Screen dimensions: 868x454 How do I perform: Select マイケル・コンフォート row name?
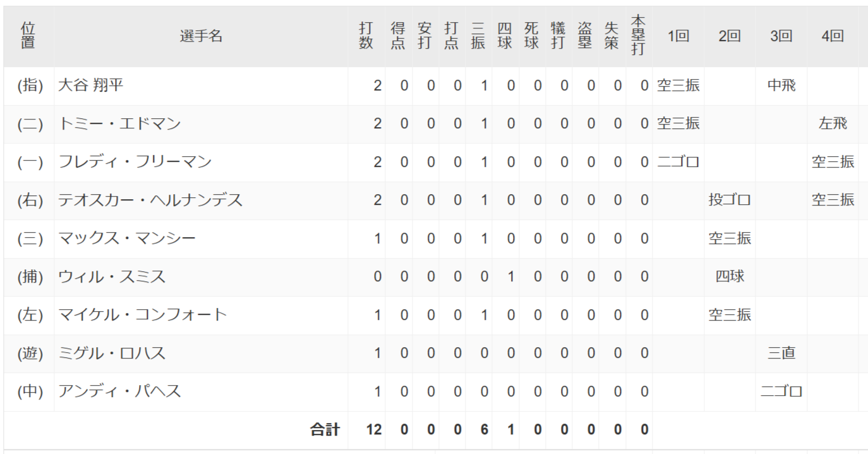142,315
